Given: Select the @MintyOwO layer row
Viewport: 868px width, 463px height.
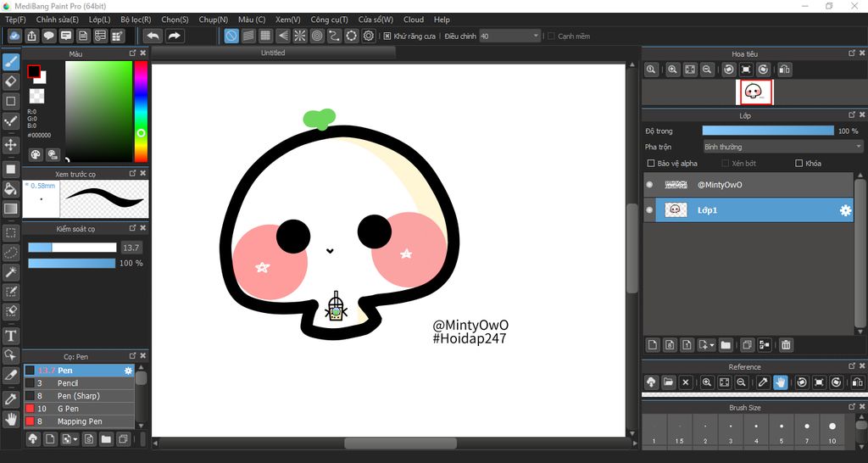Looking at the screenshot, I should [x=748, y=184].
